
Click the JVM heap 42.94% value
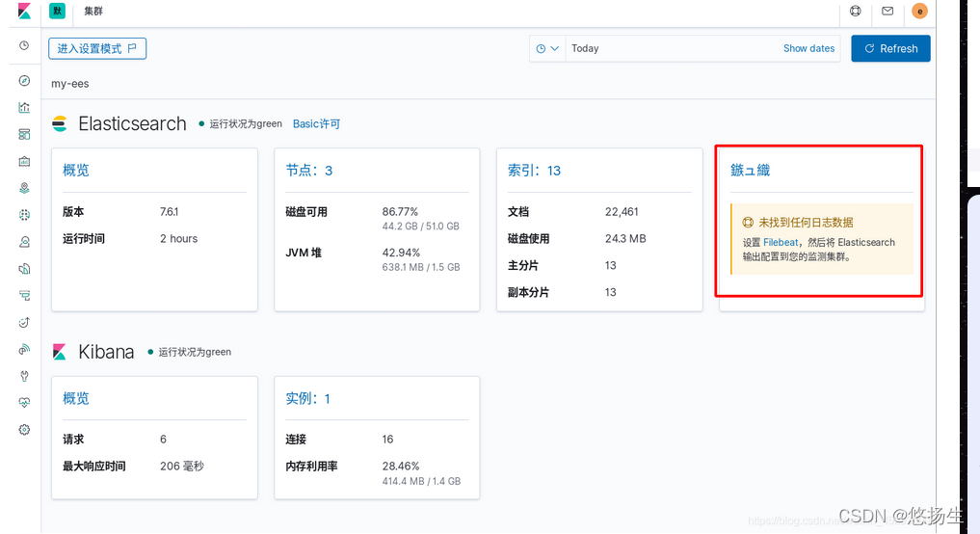[401, 253]
